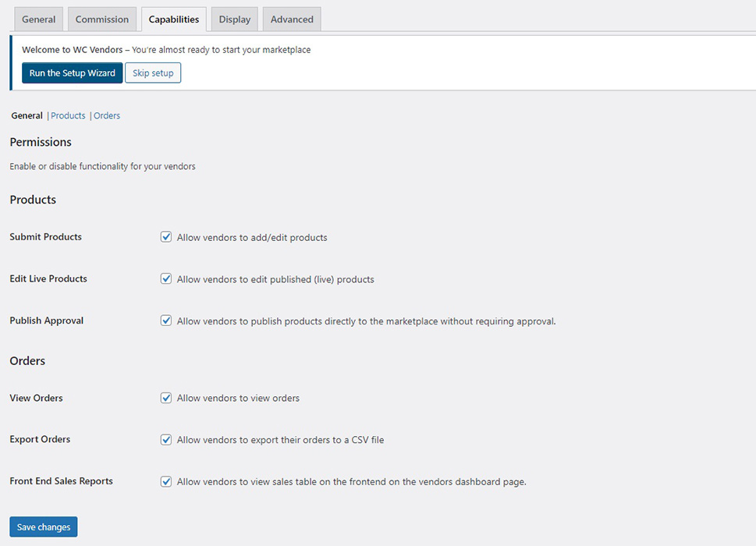Open the Products sub-section link
756x546 pixels.
[x=68, y=115]
